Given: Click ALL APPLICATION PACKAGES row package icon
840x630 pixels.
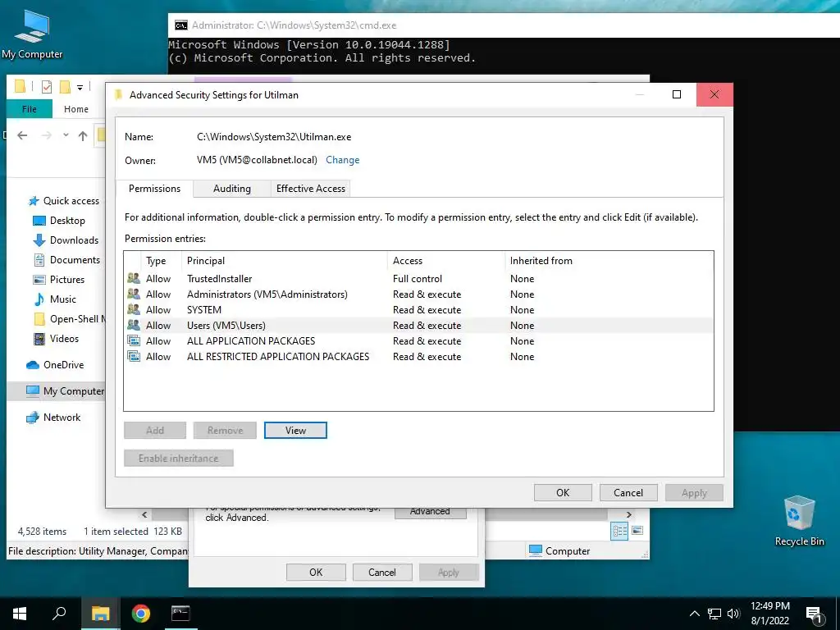Looking at the screenshot, I should pyautogui.click(x=134, y=340).
